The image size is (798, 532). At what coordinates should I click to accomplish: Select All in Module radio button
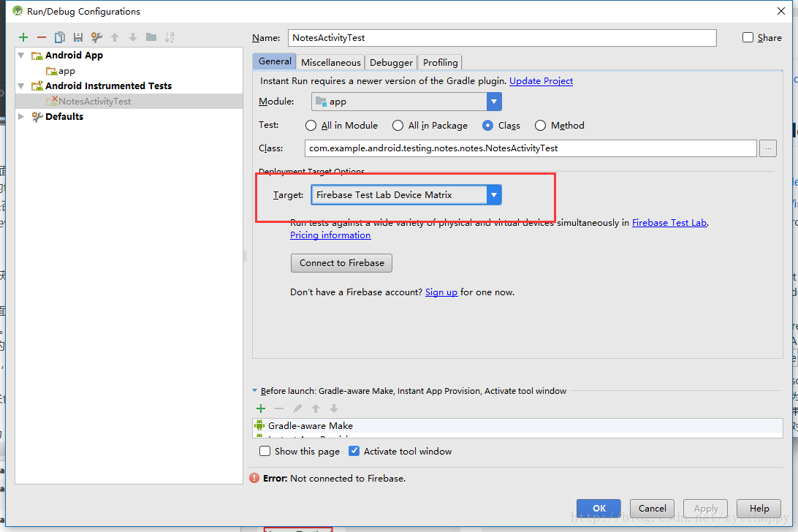(311, 125)
